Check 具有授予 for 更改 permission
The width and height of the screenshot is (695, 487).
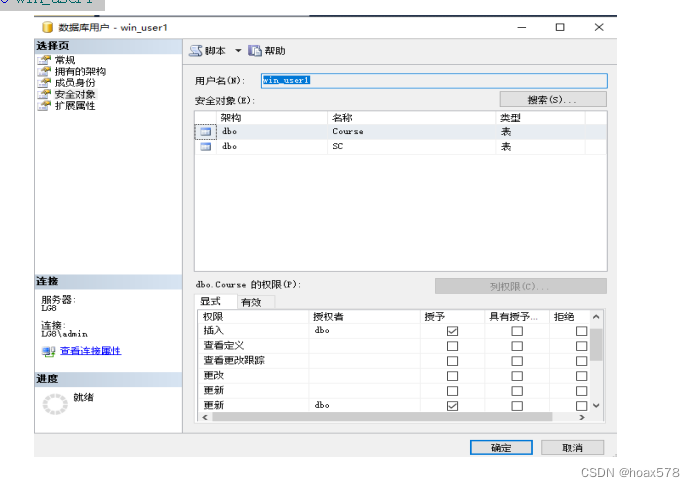coord(517,376)
